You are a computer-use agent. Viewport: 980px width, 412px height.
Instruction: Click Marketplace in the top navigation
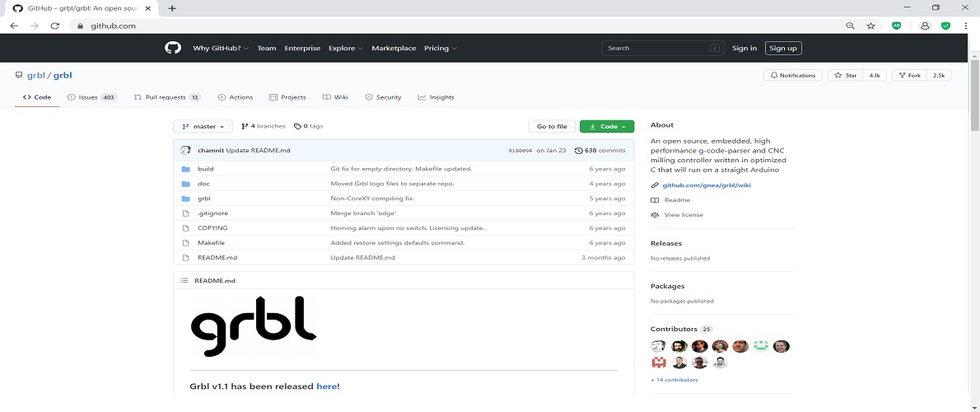[x=394, y=48]
